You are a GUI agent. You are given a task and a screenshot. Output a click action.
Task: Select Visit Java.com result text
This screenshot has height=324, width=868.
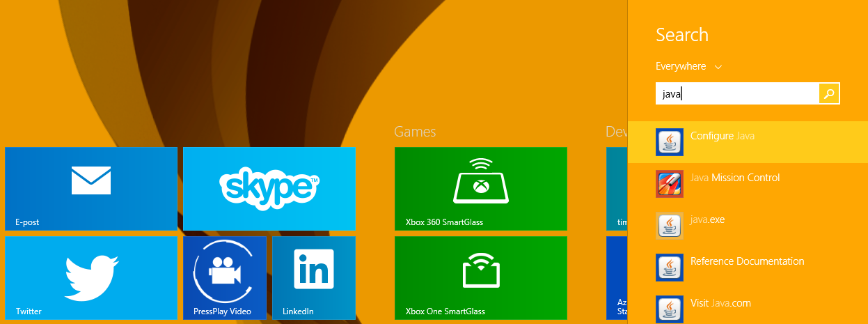point(720,303)
